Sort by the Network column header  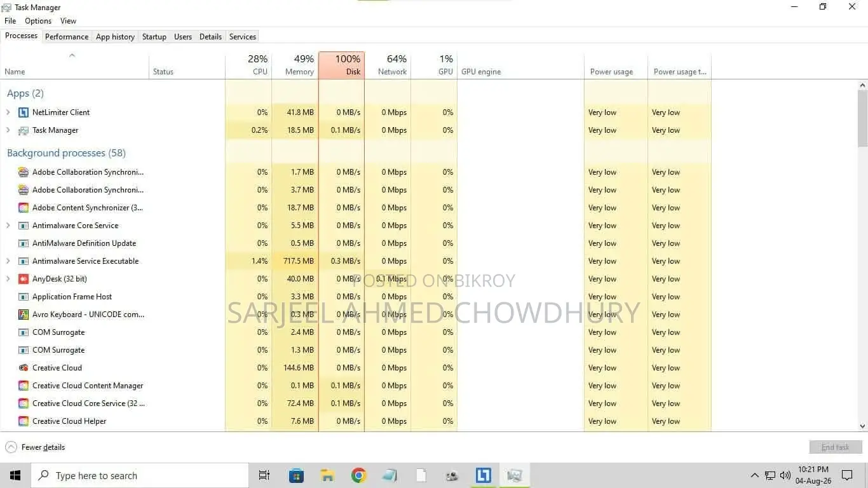[x=388, y=65]
